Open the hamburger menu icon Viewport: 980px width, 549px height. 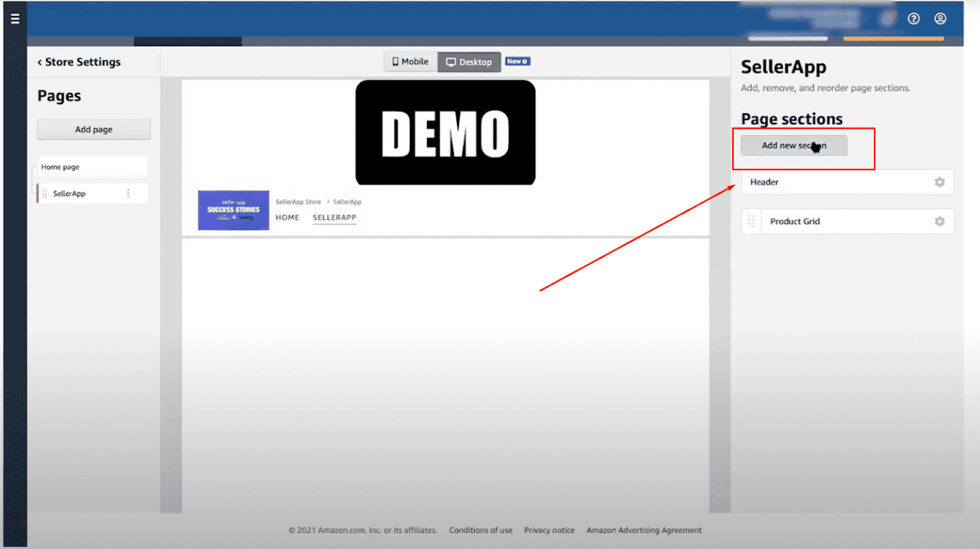(x=15, y=18)
